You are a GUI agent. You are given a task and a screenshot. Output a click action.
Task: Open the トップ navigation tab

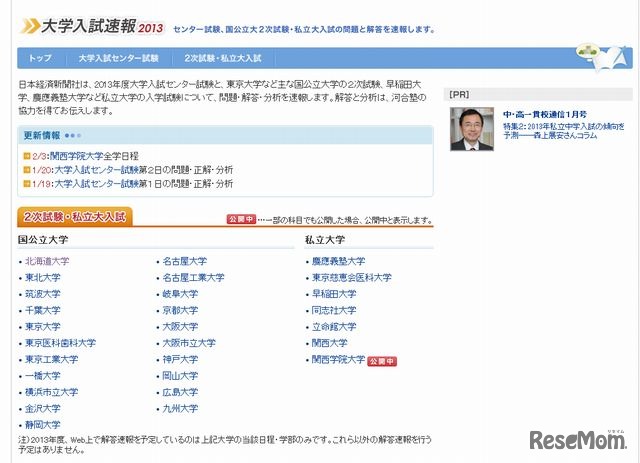(x=40, y=58)
